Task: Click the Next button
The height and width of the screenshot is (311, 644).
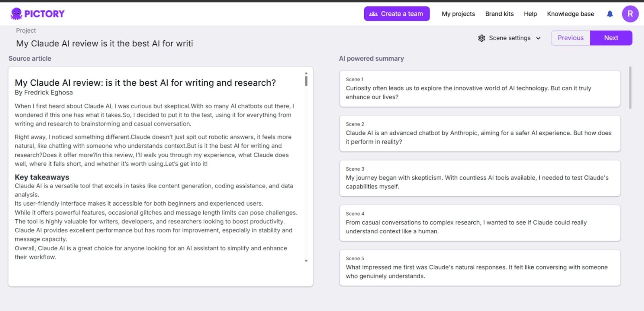Action: (611, 38)
